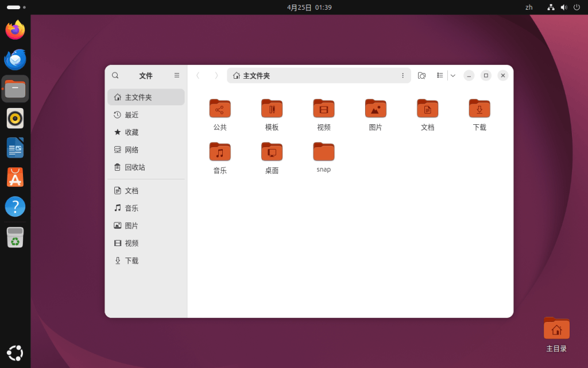
Task: Click the Activities pill in top-left
Action: (x=16, y=7)
